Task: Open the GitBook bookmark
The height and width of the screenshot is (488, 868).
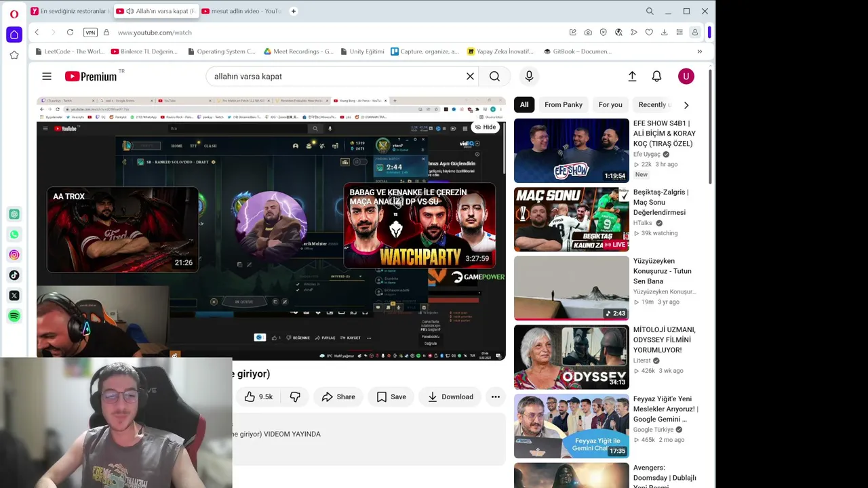Action: click(x=578, y=52)
